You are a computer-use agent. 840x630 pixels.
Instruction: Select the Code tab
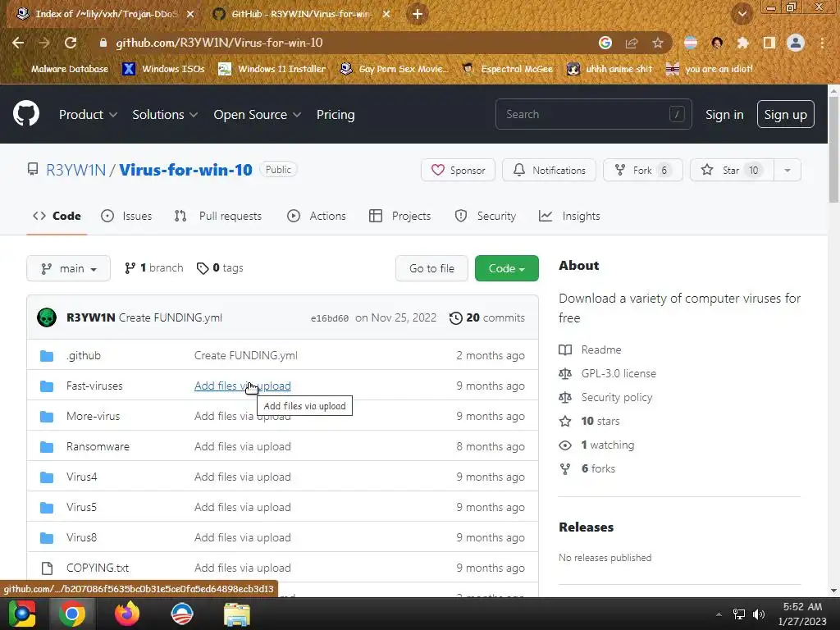click(x=57, y=216)
